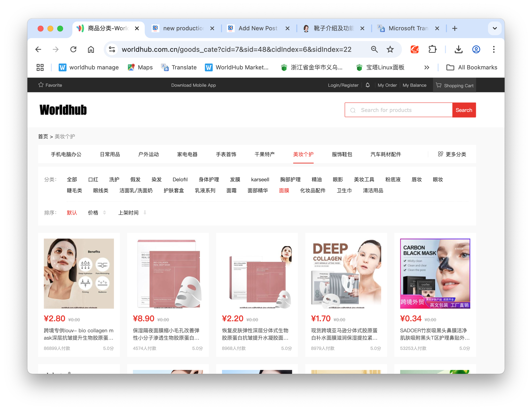Screen dimensions: 532x410
Task: Open the Shopping Cart icon
Action: (439, 85)
